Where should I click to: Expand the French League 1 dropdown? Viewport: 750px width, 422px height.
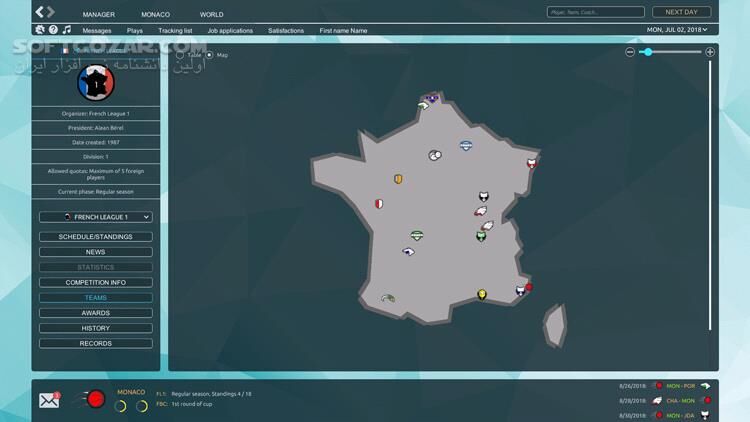pyautogui.click(x=96, y=217)
